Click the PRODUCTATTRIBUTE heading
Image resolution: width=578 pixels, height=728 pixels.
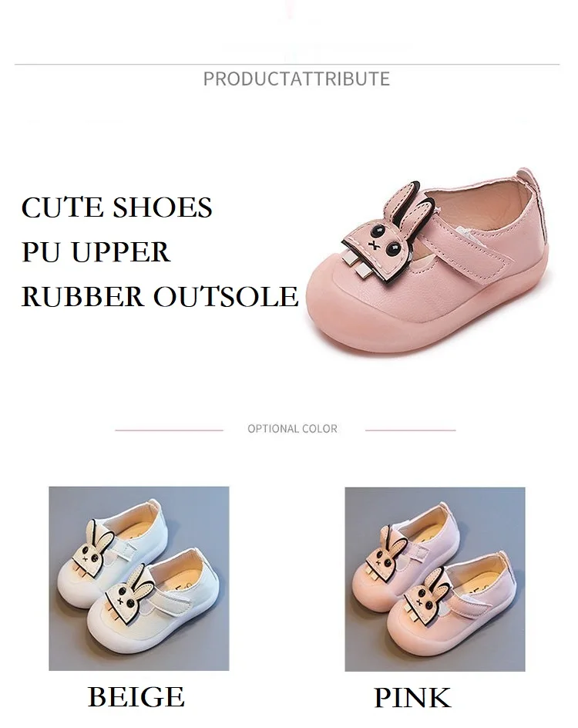[297, 79]
